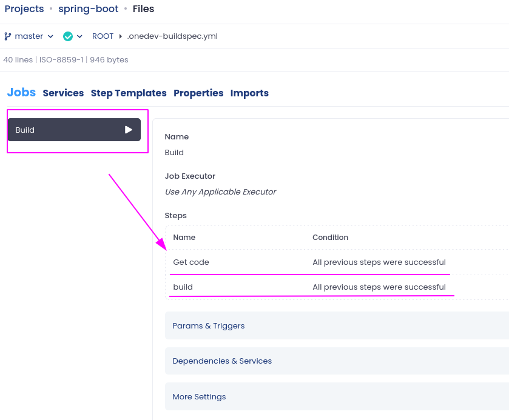The width and height of the screenshot is (509, 420).
Task: Click the git branch icon beside master
Action: (x=8, y=36)
